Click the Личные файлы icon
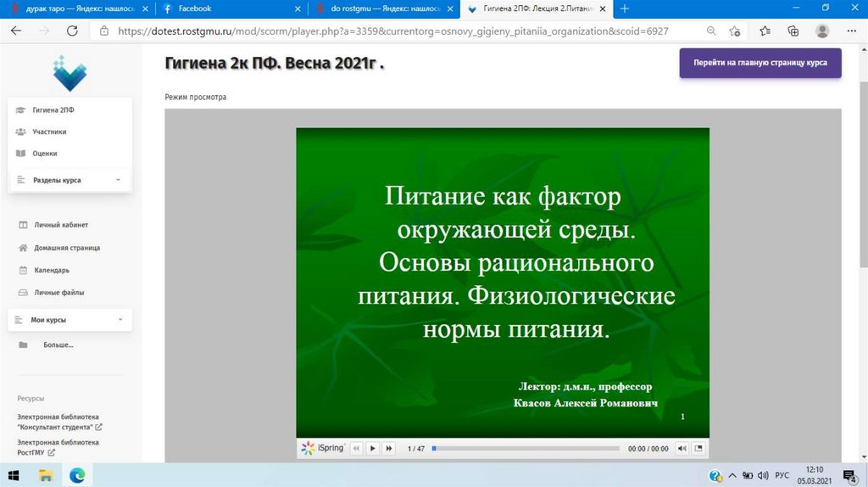 point(23,293)
